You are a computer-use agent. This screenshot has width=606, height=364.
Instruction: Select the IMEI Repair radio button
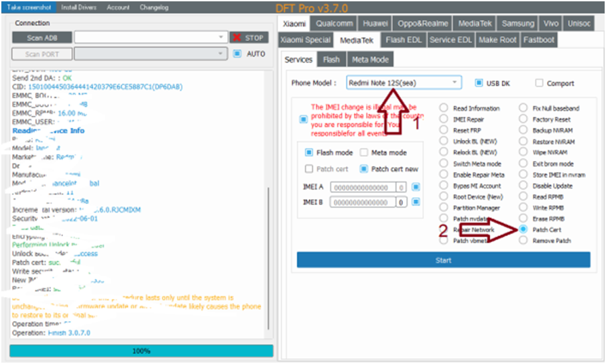(x=444, y=119)
